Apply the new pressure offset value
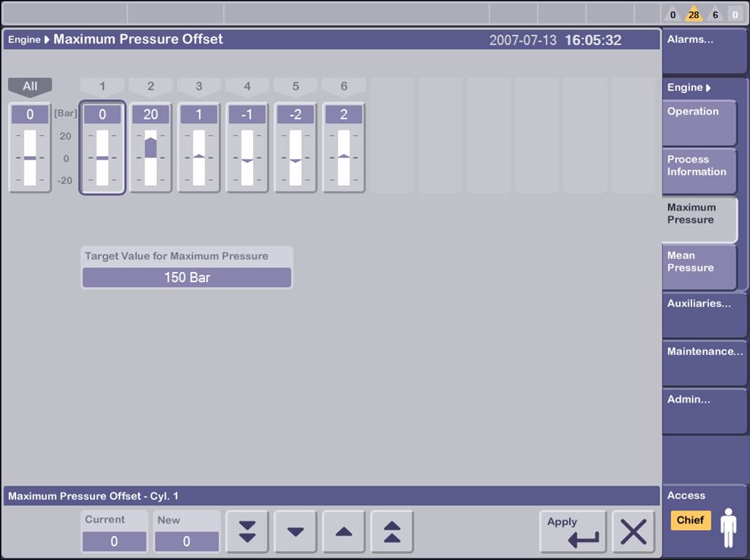The image size is (750, 560). [x=573, y=532]
